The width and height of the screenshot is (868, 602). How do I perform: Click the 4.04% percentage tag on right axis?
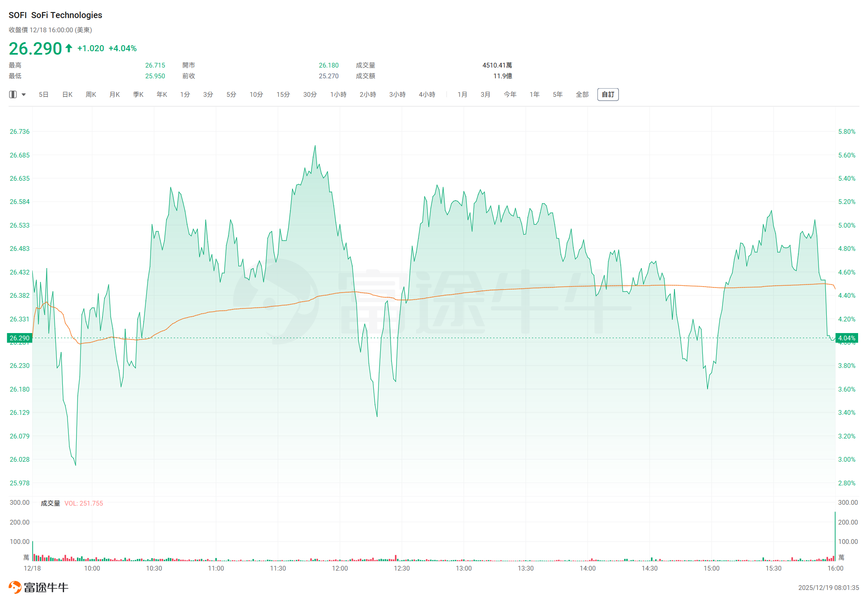click(846, 338)
